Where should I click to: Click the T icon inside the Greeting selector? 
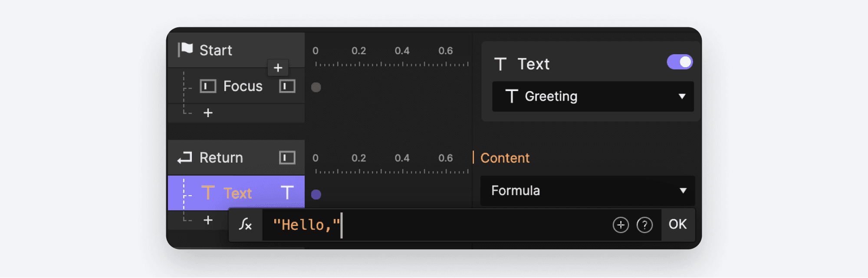coord(513,96)
